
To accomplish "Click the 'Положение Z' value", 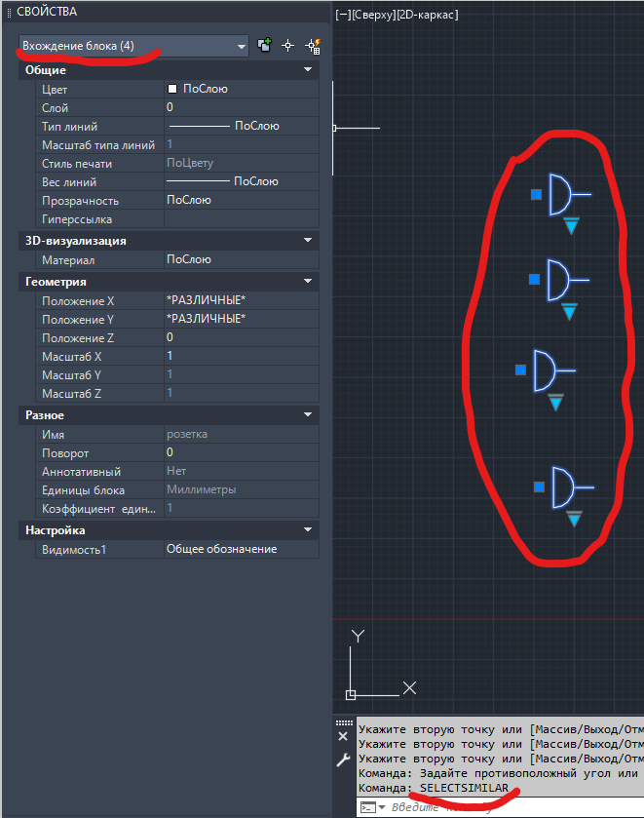I will coord(242,337).
